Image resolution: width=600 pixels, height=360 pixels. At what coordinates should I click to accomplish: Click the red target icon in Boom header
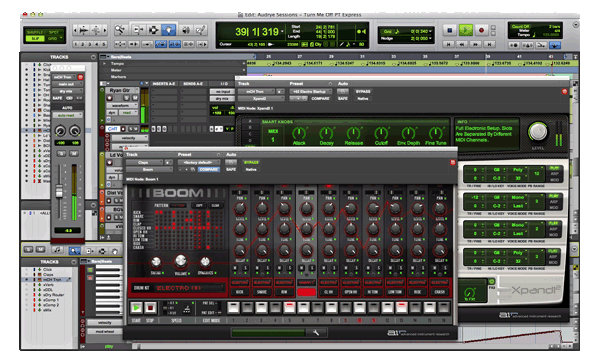click(x=453, y=163)
